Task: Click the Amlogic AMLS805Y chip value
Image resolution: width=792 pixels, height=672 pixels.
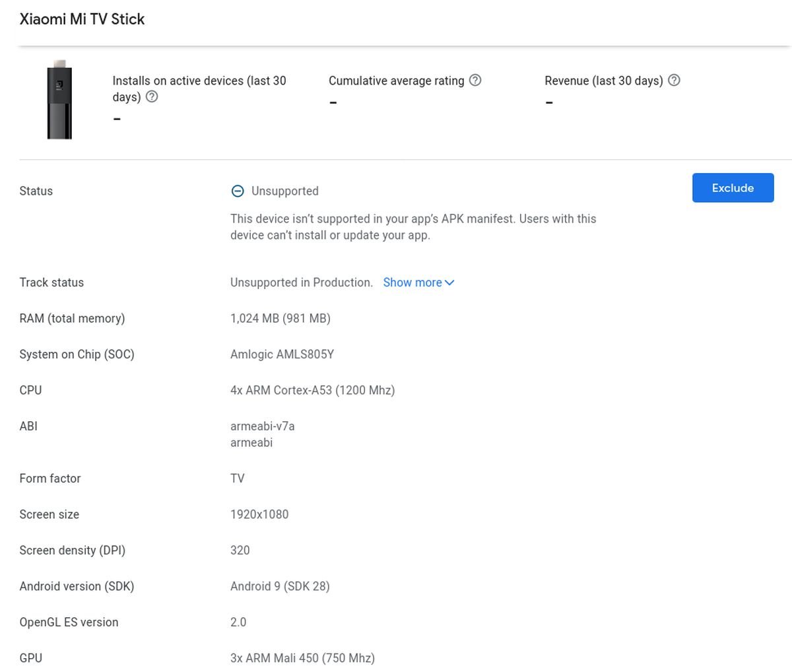Action: pyautogui.click(x=282, y=354)
